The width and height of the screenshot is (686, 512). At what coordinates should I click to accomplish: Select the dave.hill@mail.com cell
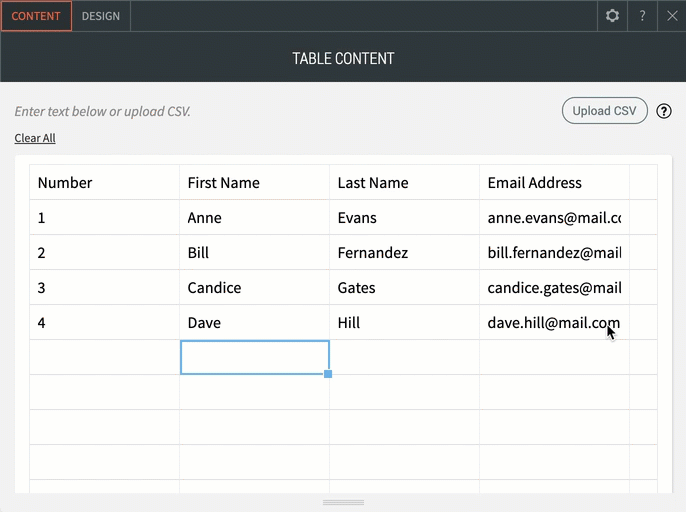tap(554, 323)
